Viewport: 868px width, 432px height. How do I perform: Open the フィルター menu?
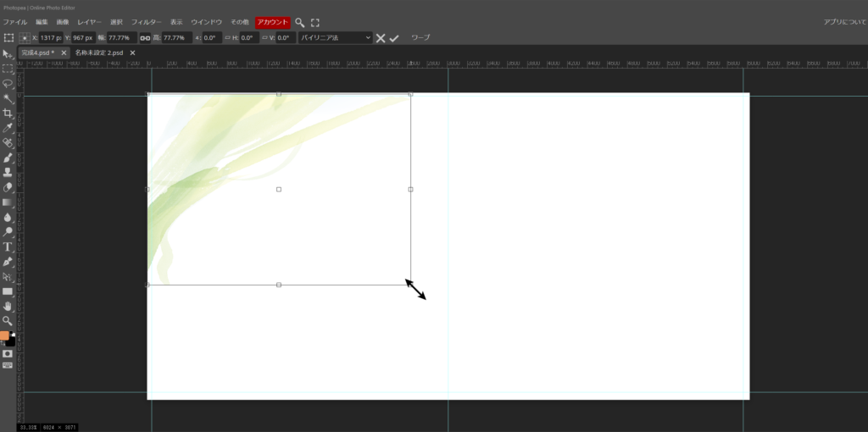coord(147,22)
